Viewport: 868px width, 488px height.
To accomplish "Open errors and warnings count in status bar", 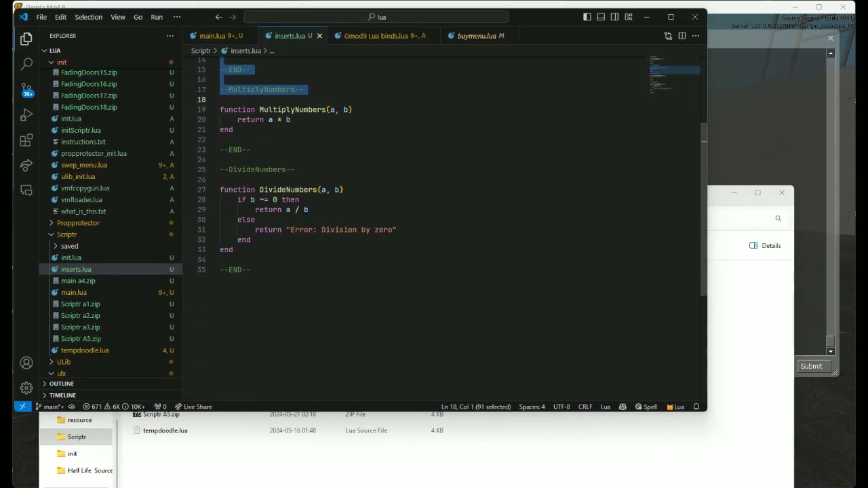I will [113, 407].
